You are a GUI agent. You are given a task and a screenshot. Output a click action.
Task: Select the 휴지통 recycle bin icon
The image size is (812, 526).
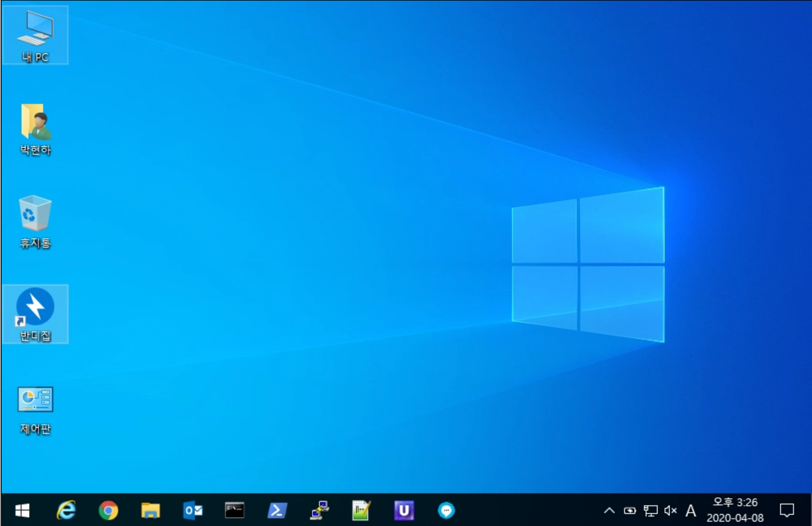coord(35,222)
